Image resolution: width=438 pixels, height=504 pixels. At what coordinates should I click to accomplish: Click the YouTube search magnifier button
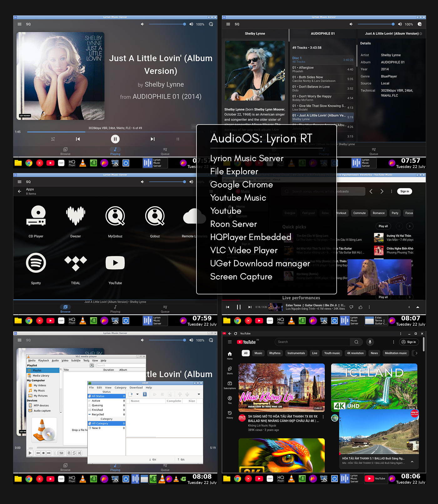click(356, 342)
